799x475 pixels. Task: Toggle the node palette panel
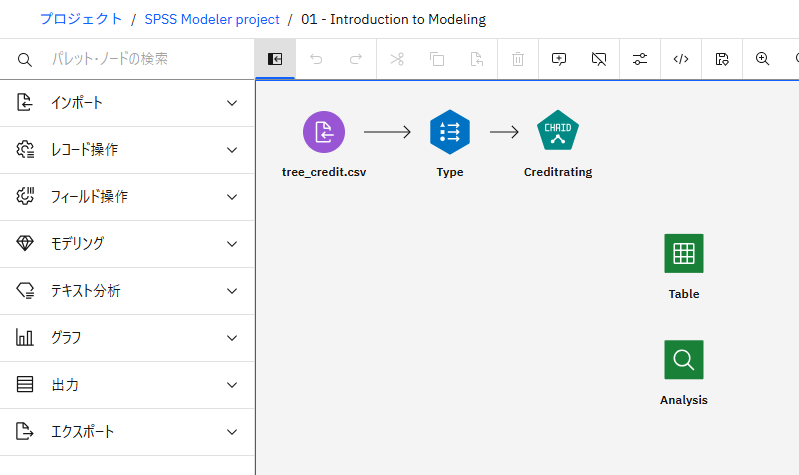tap(275, 59)
